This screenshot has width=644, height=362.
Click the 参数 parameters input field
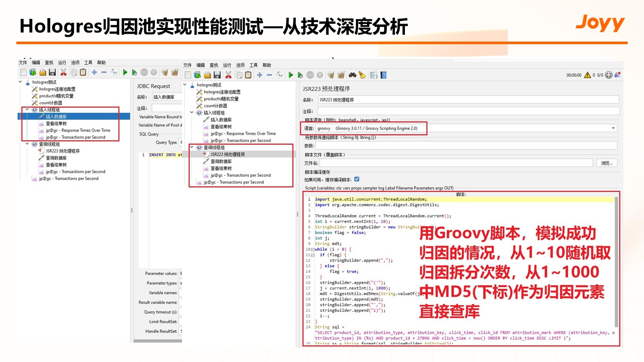click(x=466, y=146)
